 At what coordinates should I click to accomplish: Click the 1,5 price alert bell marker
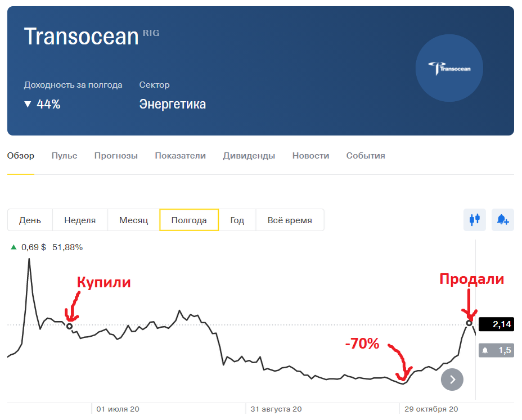tap(496, 350)
